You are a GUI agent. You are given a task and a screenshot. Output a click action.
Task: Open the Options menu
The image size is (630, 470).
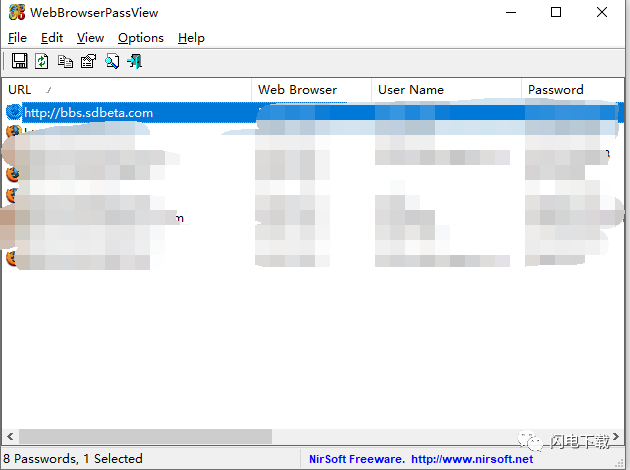pos(141,38)
